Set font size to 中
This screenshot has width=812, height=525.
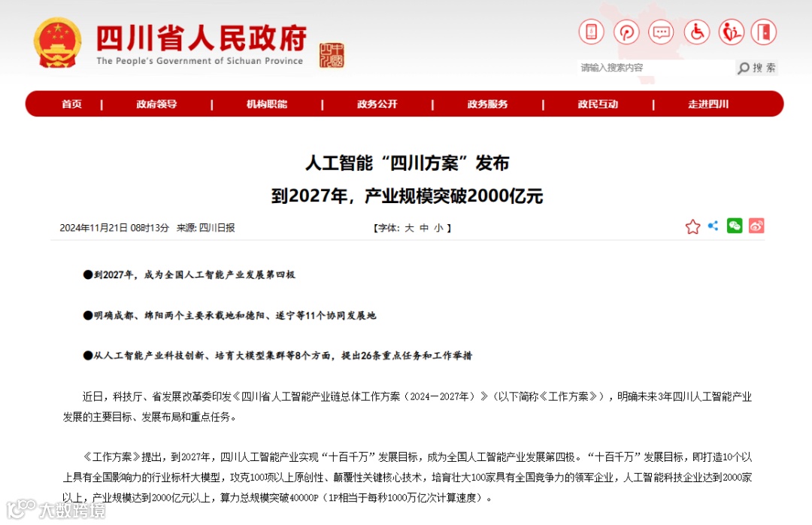(424, 228)
